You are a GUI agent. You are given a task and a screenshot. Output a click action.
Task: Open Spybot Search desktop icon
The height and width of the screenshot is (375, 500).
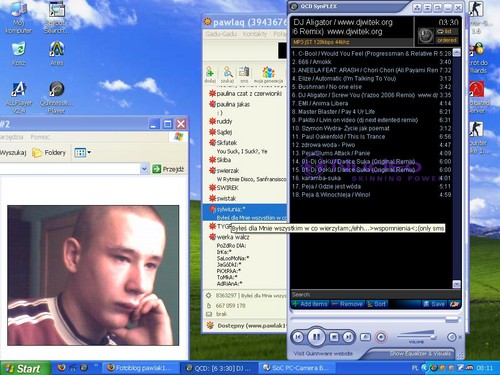(x=57, y=17)
